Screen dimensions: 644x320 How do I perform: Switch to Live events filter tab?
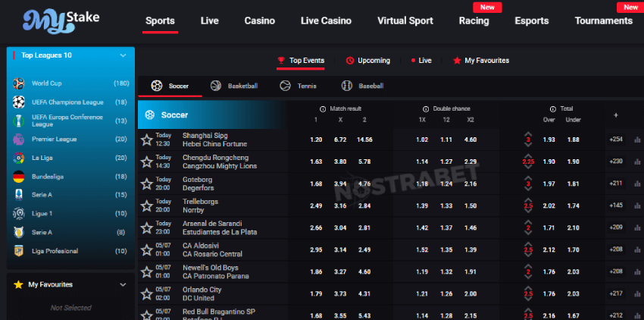(x=421, y=61)
